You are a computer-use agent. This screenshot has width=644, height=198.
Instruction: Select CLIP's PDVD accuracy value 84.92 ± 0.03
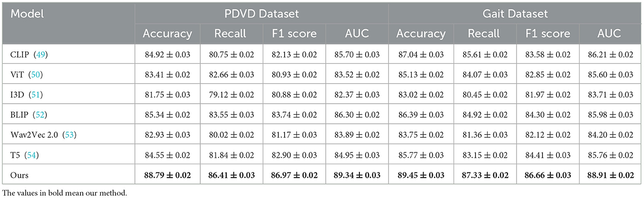168,55
